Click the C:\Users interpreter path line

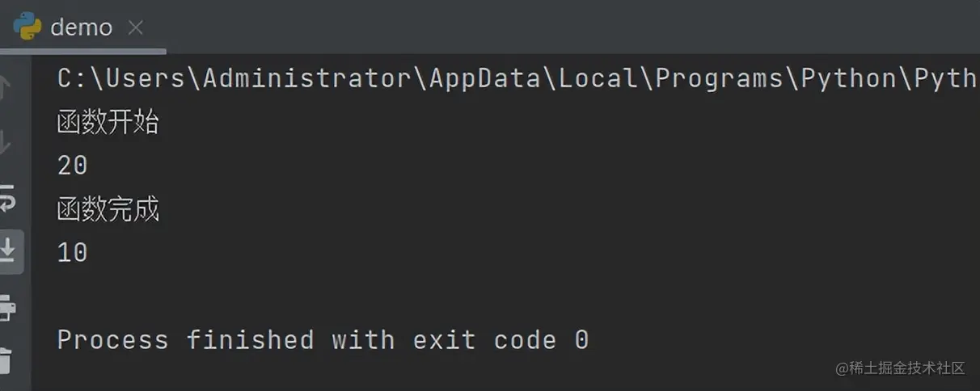pos(517,79)
